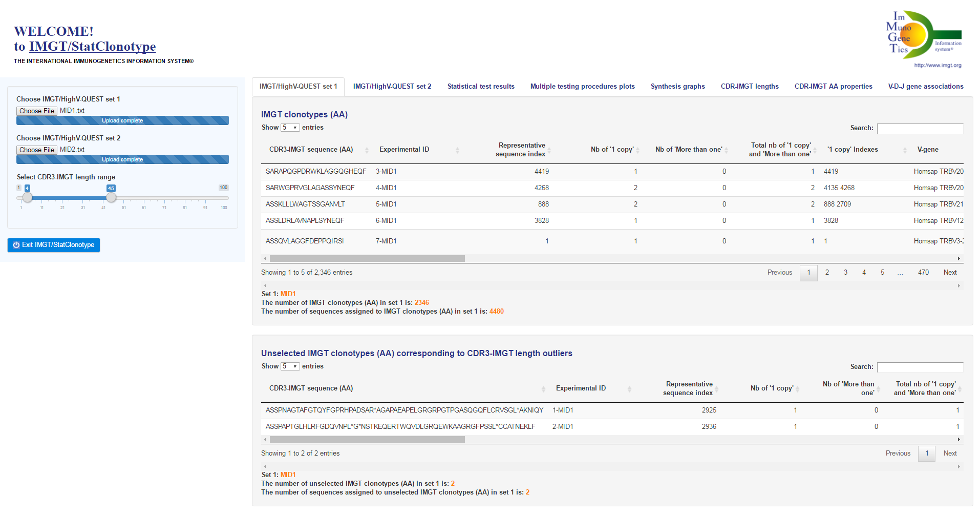Click Previous in outliers table pagination
The image size is (980, 515).
[898, 454]
